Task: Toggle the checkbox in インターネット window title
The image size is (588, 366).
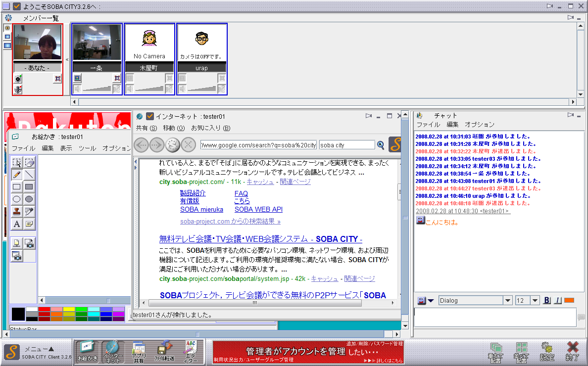Action: click(150, 116)
